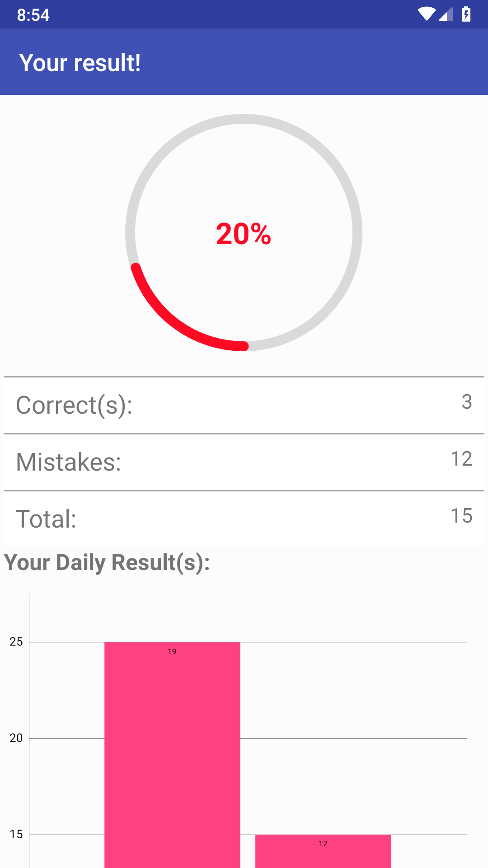This screenshot has height=868, width=488.
Task: Tap the 20% score text
Action: coord(244,234)
